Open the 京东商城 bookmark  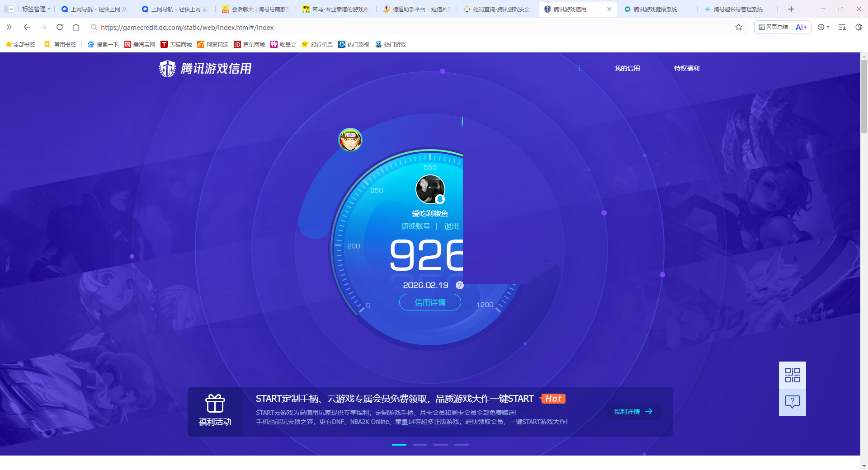[x=249, y=44]
